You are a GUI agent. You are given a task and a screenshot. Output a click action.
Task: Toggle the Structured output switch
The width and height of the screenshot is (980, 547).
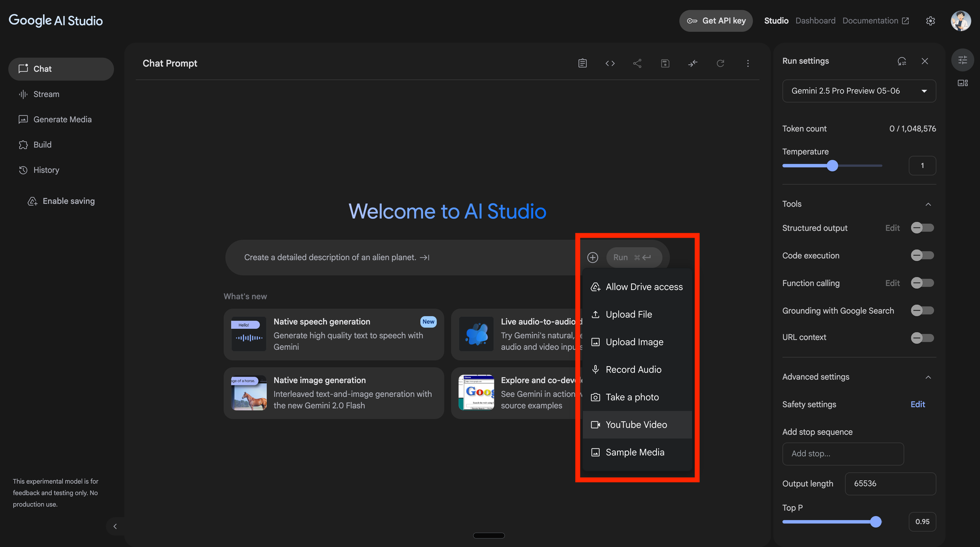pyautogui.click(x=922, y=228)
